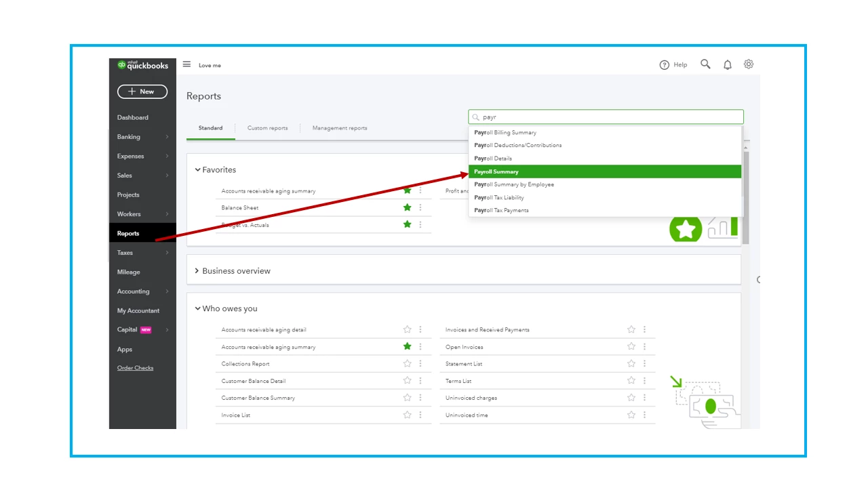Image resolution: width=868 pixels, height=488 pixels.
Task: Click the report search input field
Action: click(606, 117)
